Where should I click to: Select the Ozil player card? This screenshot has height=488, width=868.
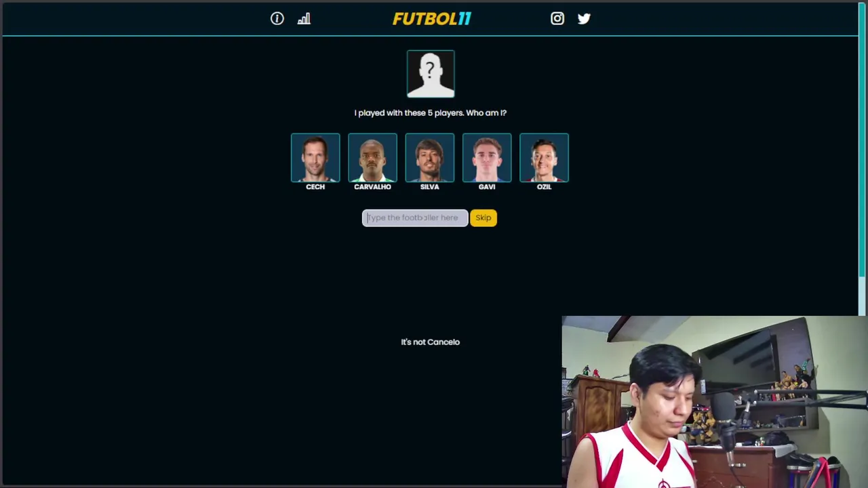point(544,158)
